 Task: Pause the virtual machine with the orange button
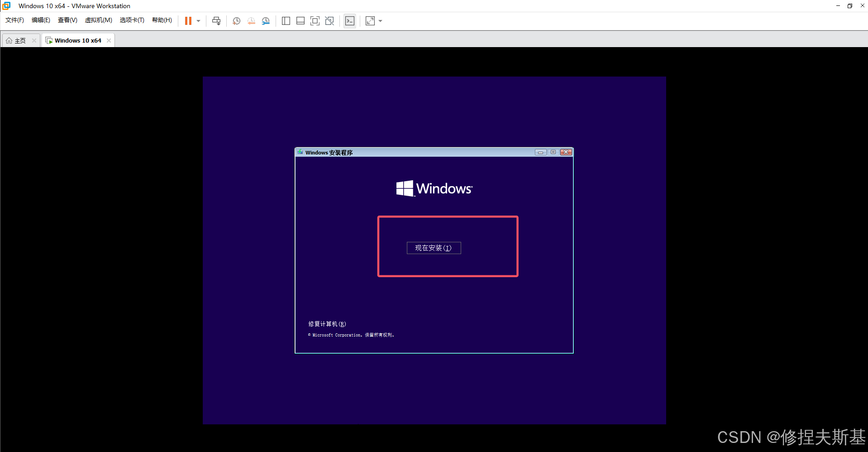click(x=188, y=21)
